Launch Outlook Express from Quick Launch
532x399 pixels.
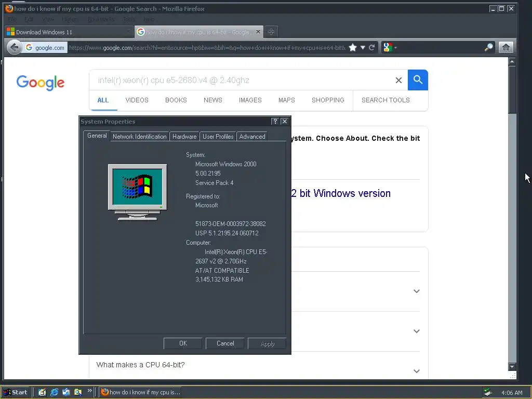[x=66, y=392]
